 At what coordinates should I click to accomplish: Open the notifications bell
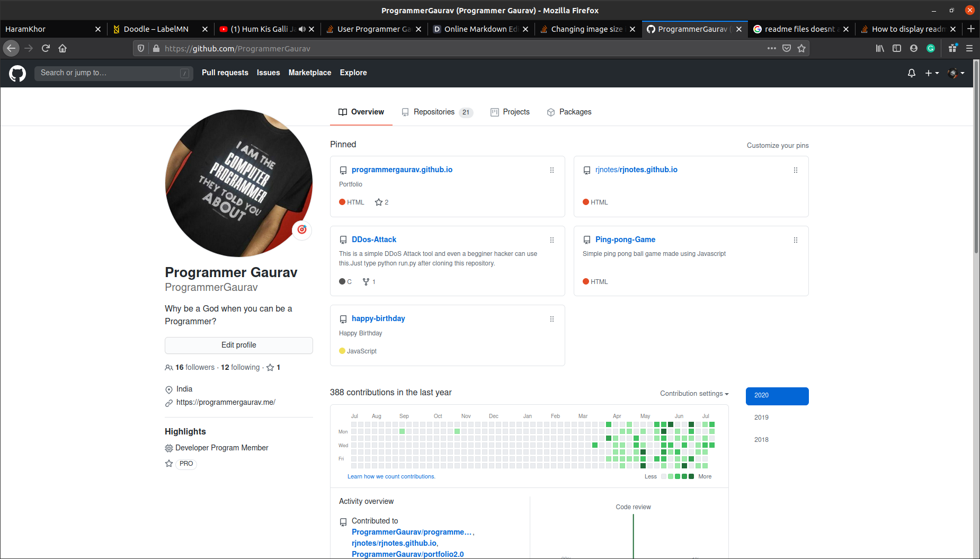pos(912,73)
